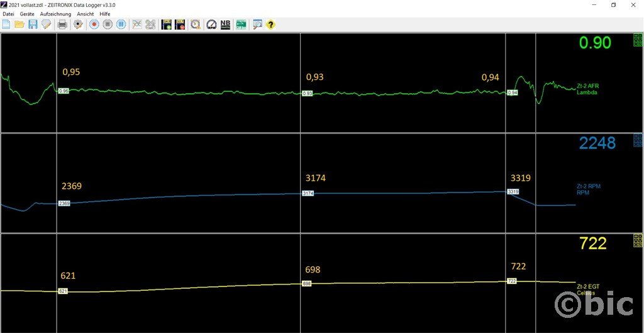Image resolution: width=644 pixels, height=333 pixels.
Task: Open a log file with folder icon
Action: pyautogui.click(x=19, y=25)
